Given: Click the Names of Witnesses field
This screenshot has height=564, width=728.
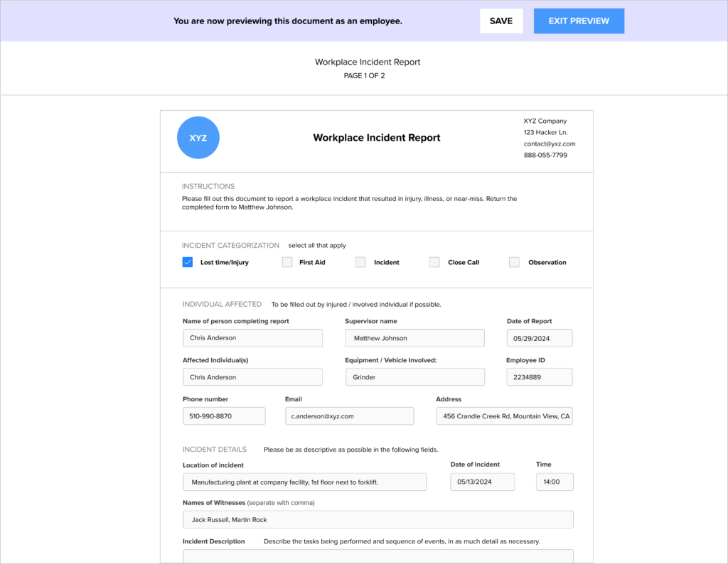Looking at the screenshot, I should click(x=378, y=519).
